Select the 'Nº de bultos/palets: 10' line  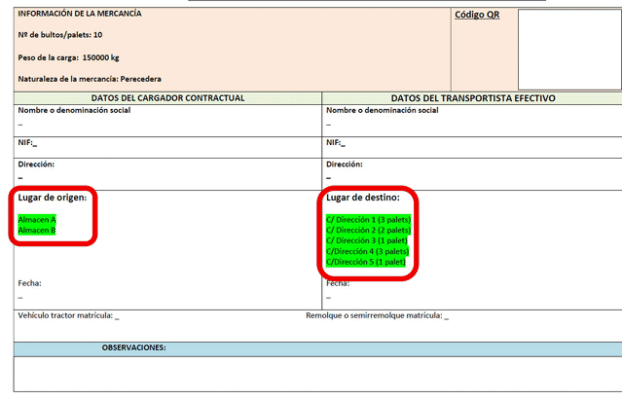pos(60,35)
